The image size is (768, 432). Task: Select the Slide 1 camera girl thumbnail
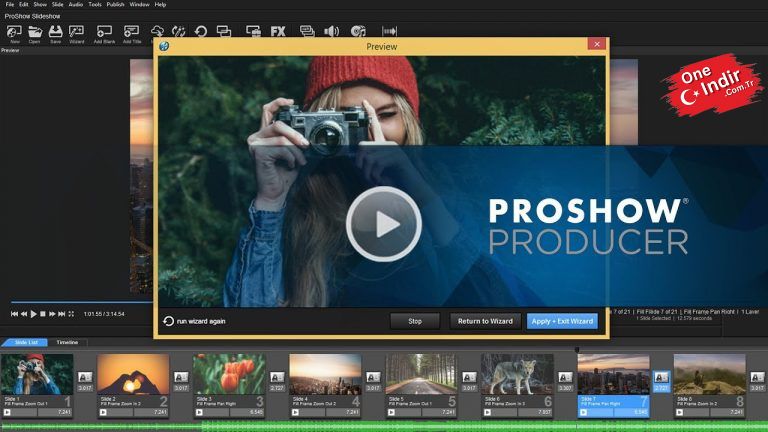37,374
